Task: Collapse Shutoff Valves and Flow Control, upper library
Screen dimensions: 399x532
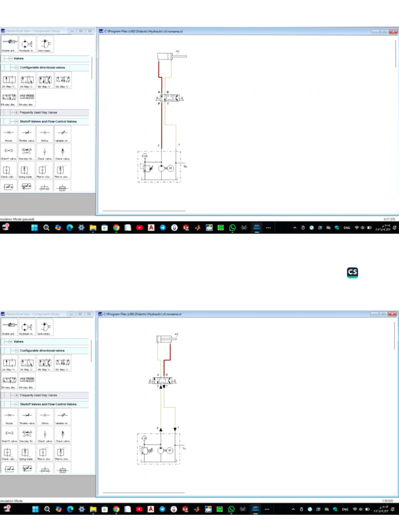Action: click(17, 122)
